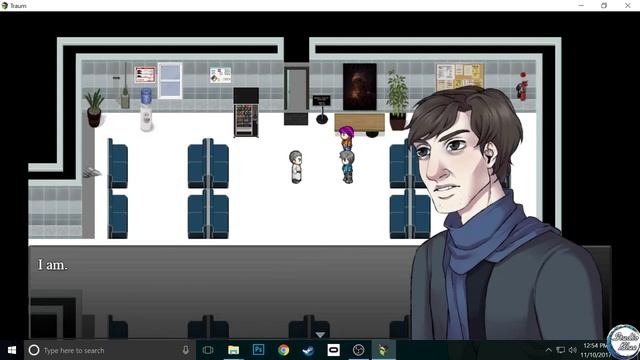Click the vending machine in the lobby

tap(246, 113)
